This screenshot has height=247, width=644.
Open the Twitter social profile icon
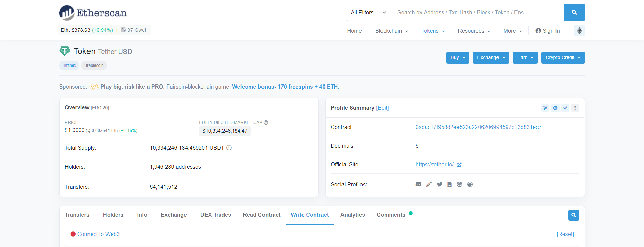pyautogui.click(x=440, y=184)
